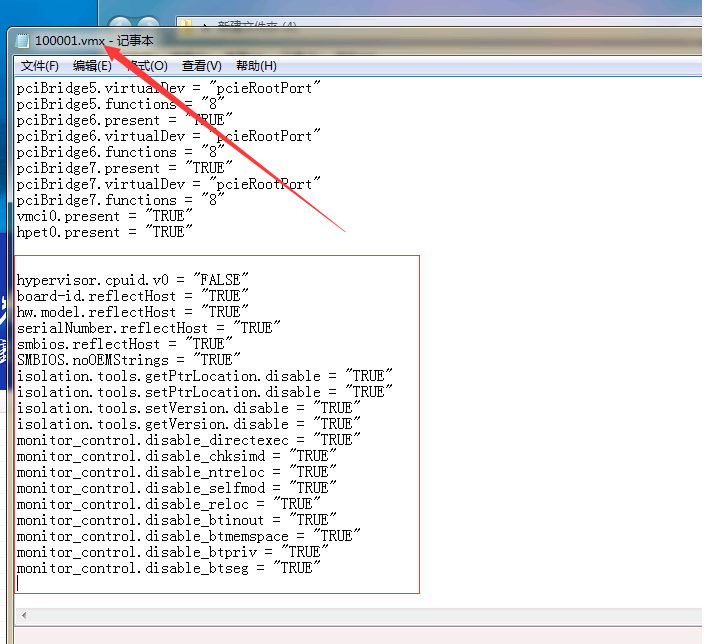Click line vmci0.present = "TRUE"
721x644 pixels.
click(104, 216)
